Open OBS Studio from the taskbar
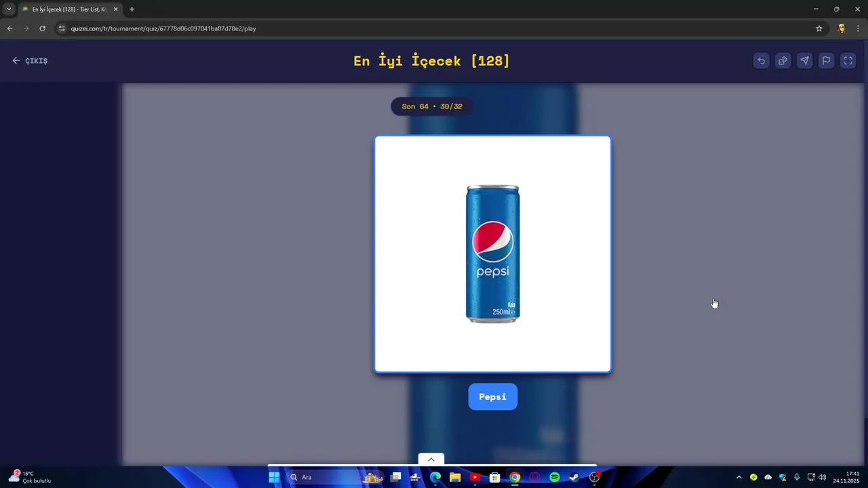Screen dimensions: 868x488 tap(595, 477)
